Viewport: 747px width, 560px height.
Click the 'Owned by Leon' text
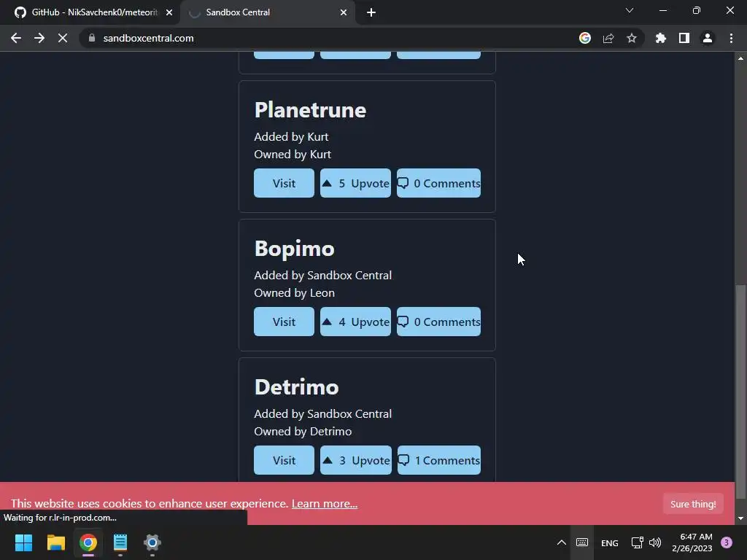point(295,293)
